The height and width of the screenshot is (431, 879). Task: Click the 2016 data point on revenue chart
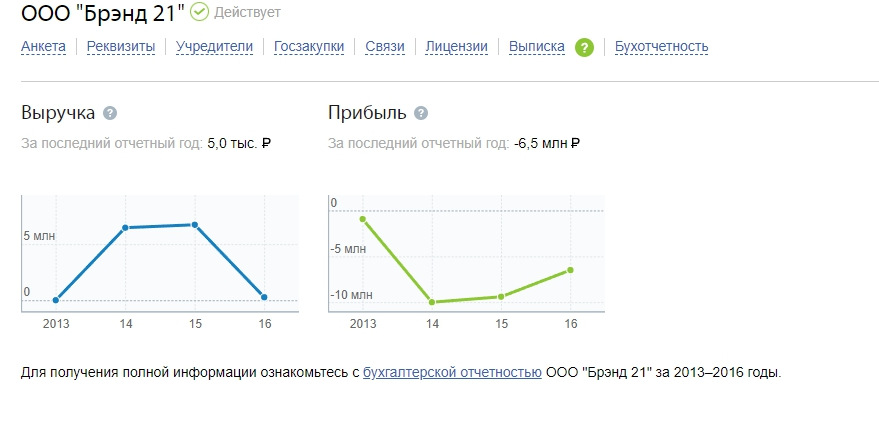coord(264,297)
